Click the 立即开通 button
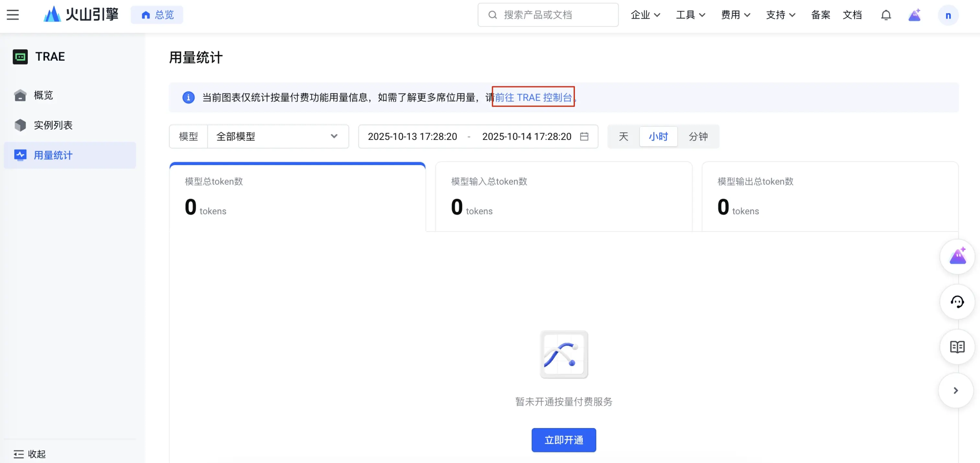 pyautogui.click(x=564, y=440)
